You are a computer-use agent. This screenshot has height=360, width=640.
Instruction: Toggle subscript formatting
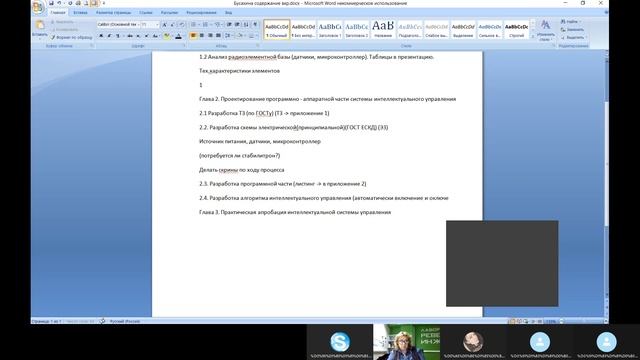(138, 36)
